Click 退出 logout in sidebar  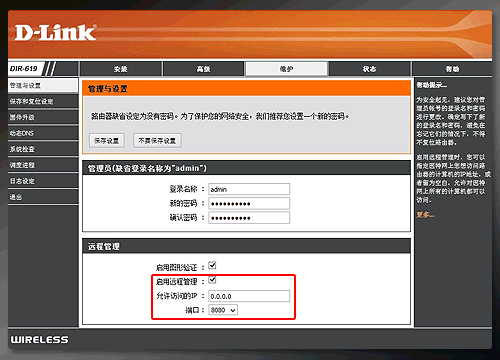coord(43,197)
